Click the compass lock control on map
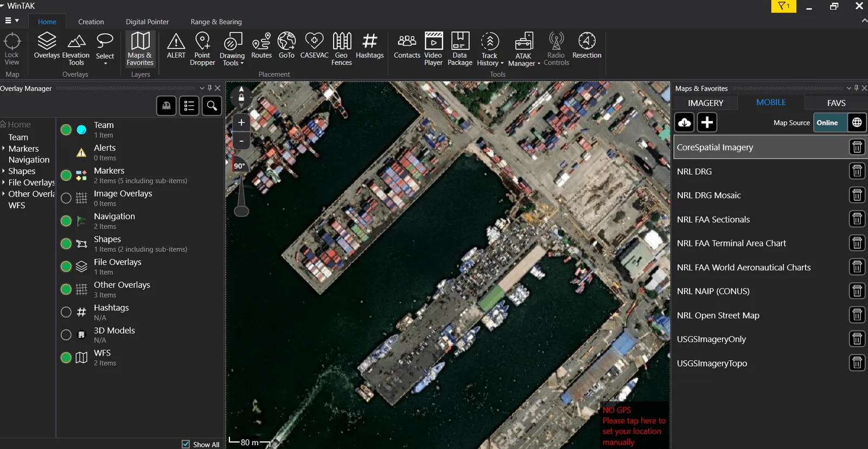Screen dimensions: 868x449 241,97
